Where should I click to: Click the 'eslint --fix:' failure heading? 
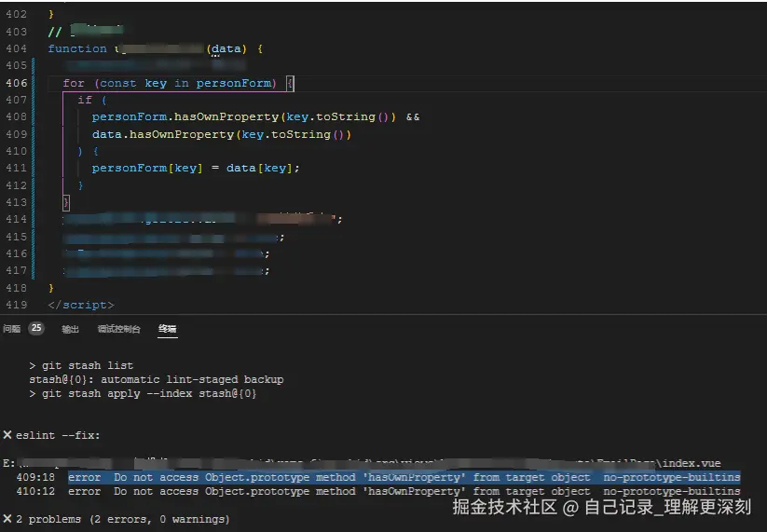58,435
